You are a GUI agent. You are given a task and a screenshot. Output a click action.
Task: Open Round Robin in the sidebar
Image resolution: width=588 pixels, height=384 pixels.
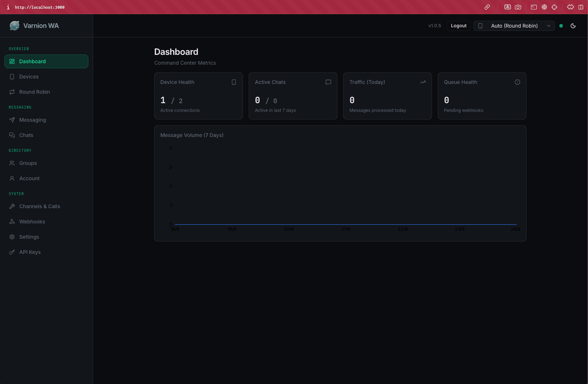tap(46, 92)
